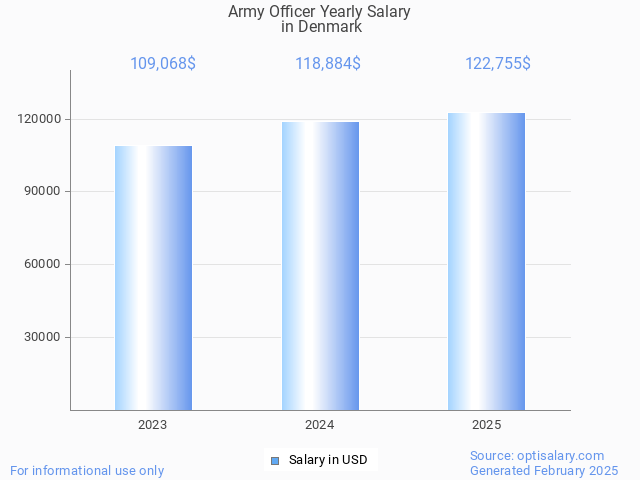Click the 'in Denmark' subtitle text
Viewport: 640px width, 480px height.
point(321,27)
